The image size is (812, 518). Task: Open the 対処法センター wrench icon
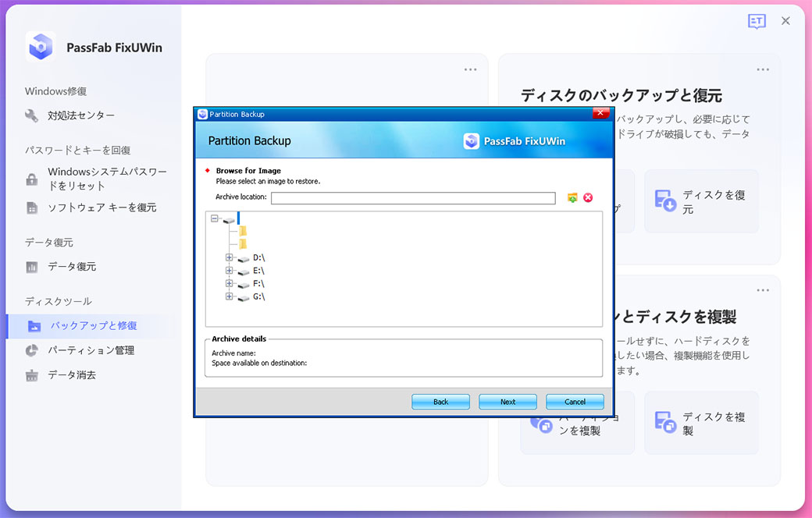(x=32, y=114)
